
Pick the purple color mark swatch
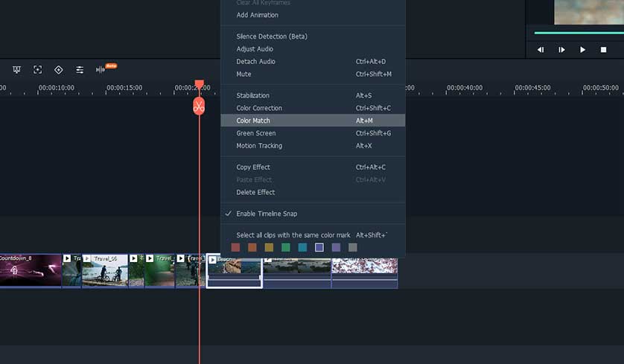336,247
